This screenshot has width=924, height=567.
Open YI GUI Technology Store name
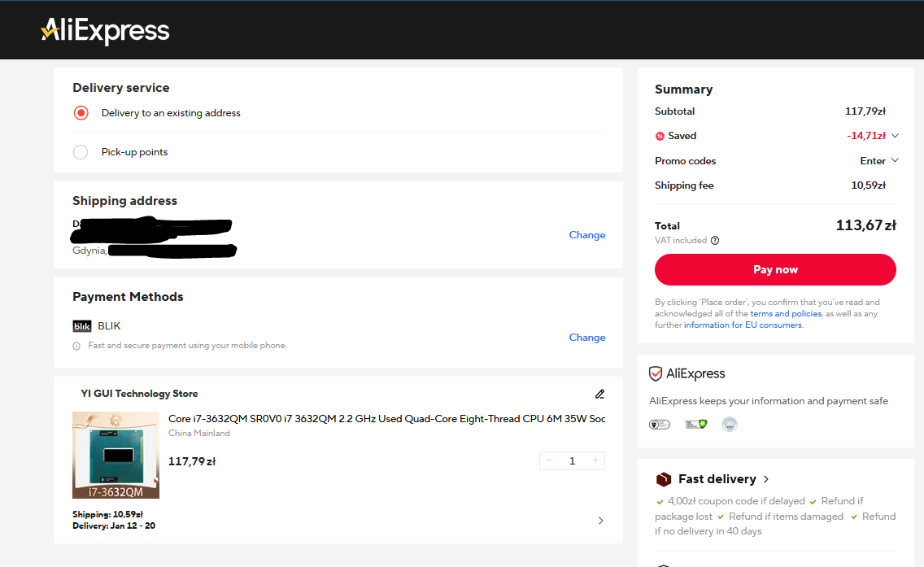[139, 393]
